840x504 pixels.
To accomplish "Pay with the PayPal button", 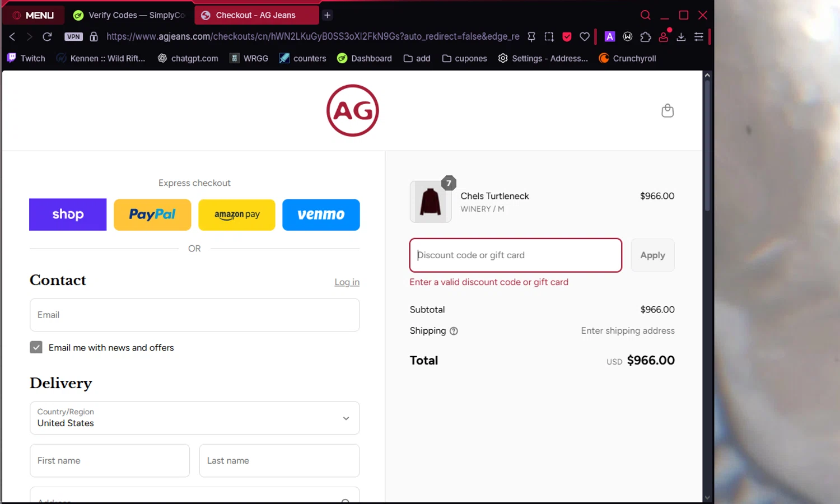I will click(x=152, y=214).
